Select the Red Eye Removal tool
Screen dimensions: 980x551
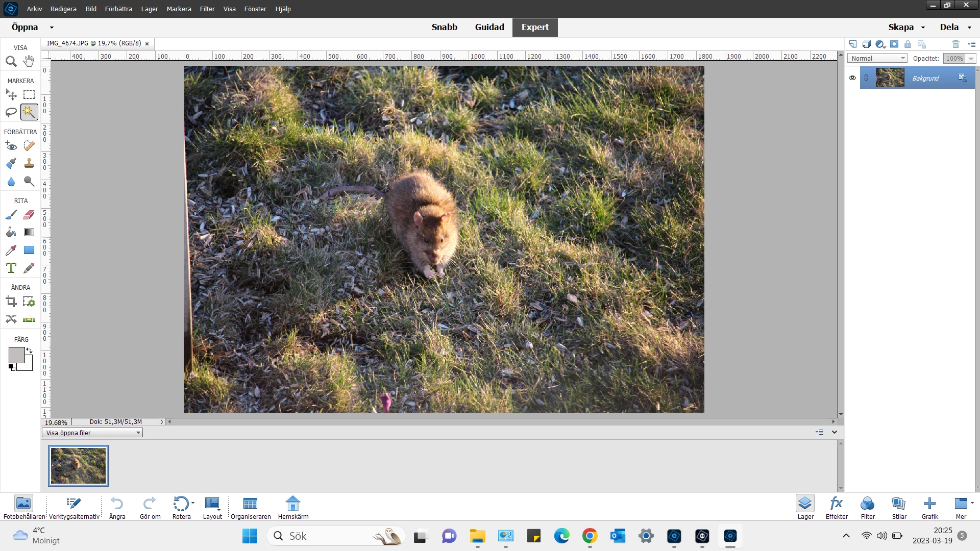(x=11, y=146)
